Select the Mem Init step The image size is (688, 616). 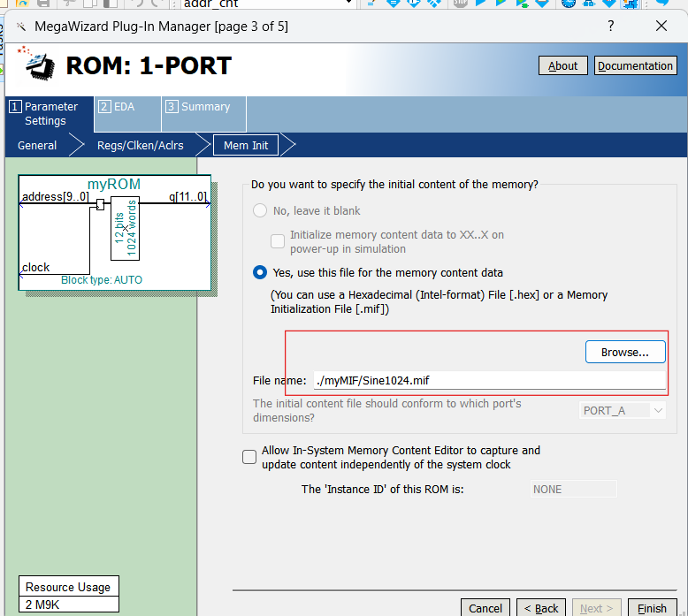point(246,146)
